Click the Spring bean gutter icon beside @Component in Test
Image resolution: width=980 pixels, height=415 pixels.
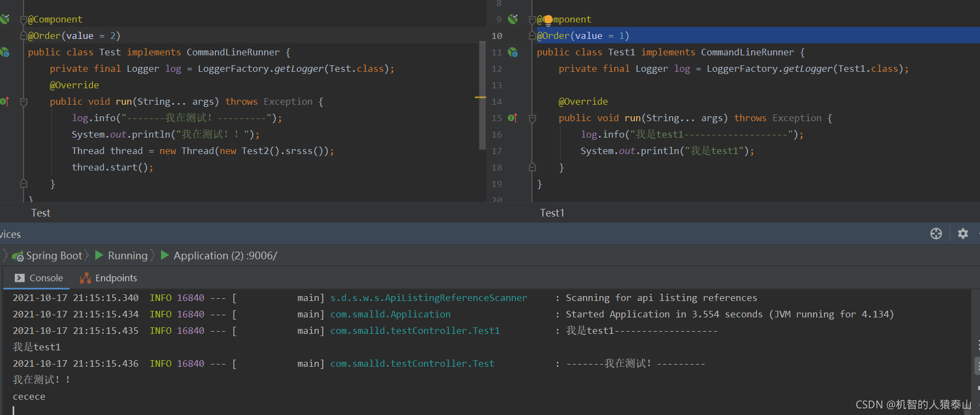pyautogui.click(x=4, y=19)
